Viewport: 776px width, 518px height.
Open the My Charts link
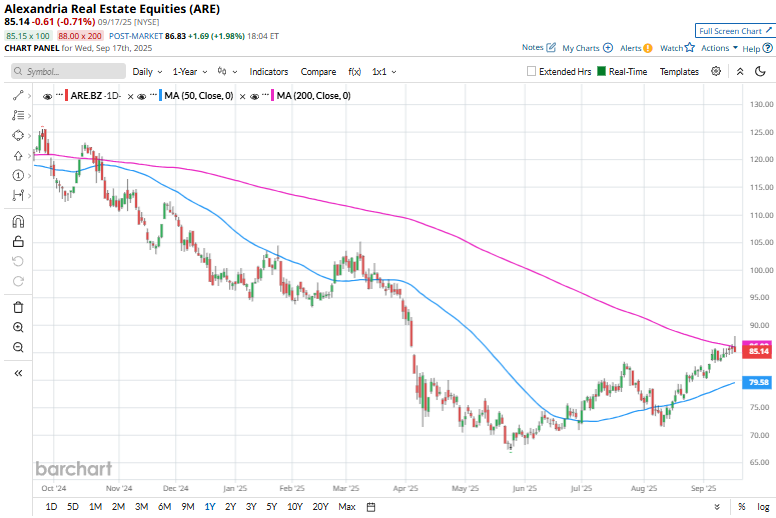point(581,48)
